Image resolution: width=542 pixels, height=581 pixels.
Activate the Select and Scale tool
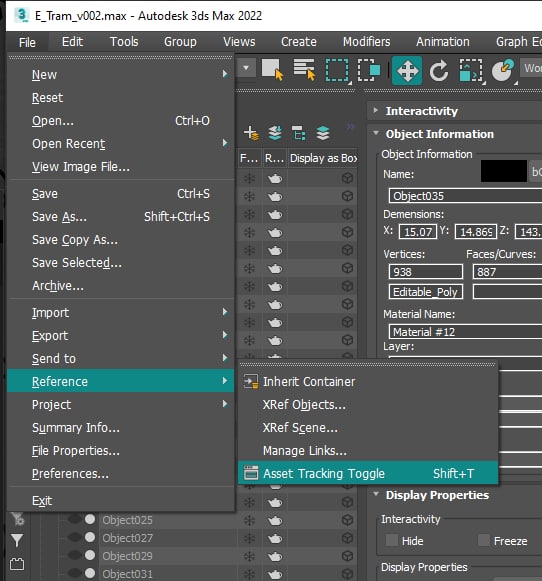(471, 70)
